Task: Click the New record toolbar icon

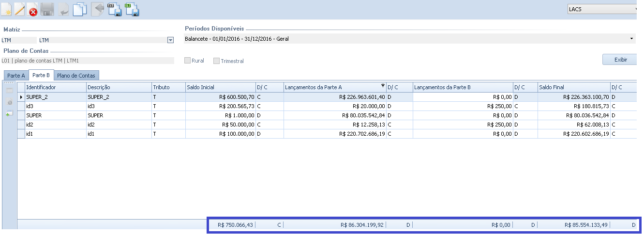Action: [6, 9]
